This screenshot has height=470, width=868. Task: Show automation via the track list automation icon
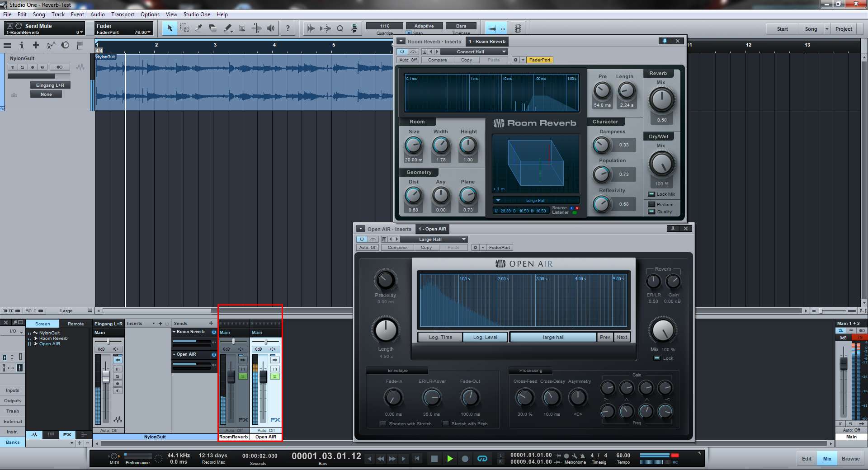51,45
